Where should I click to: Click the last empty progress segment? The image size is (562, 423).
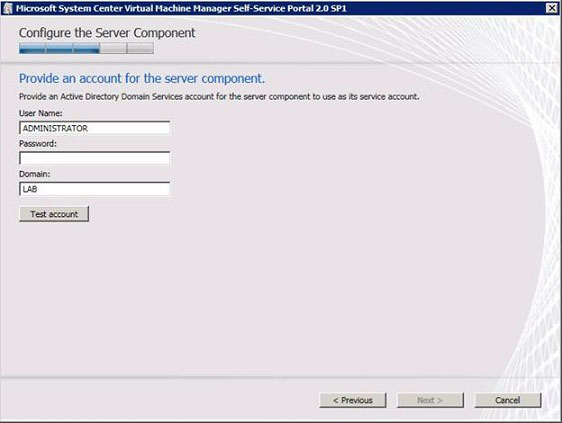pyautogui.click(x=140, y=48)
